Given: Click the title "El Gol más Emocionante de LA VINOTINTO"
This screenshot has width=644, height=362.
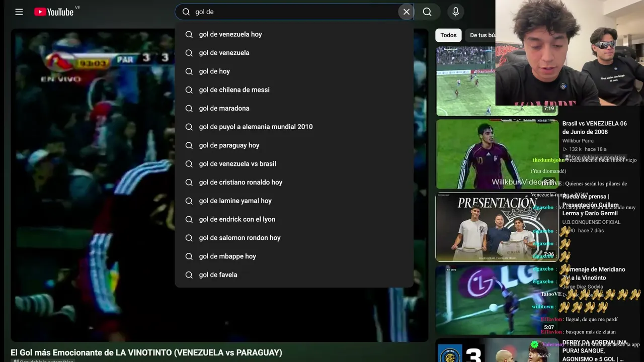Looking at the screenshot, I should point(146,352).
